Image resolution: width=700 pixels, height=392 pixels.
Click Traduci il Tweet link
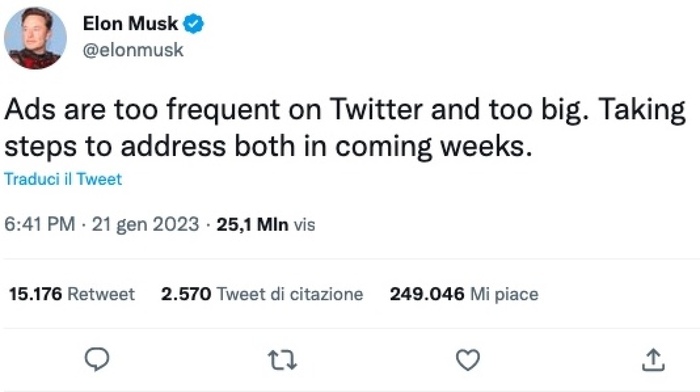63,179
